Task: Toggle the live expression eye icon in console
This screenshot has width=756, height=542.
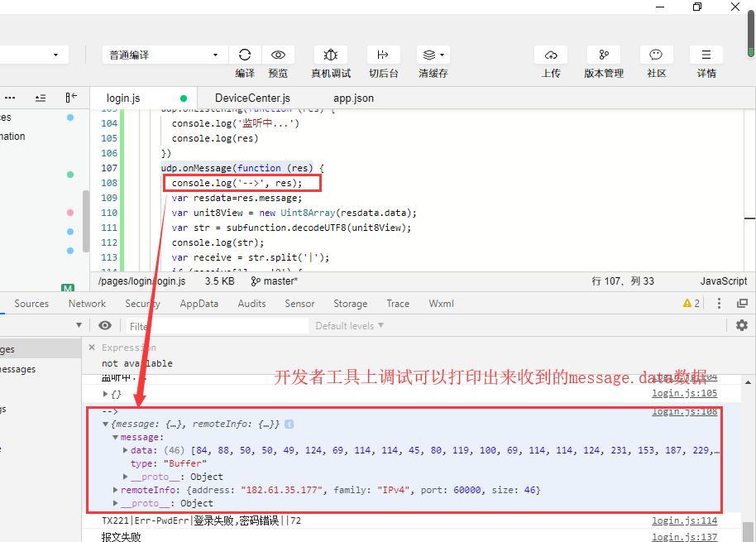Action: [104, 325]
